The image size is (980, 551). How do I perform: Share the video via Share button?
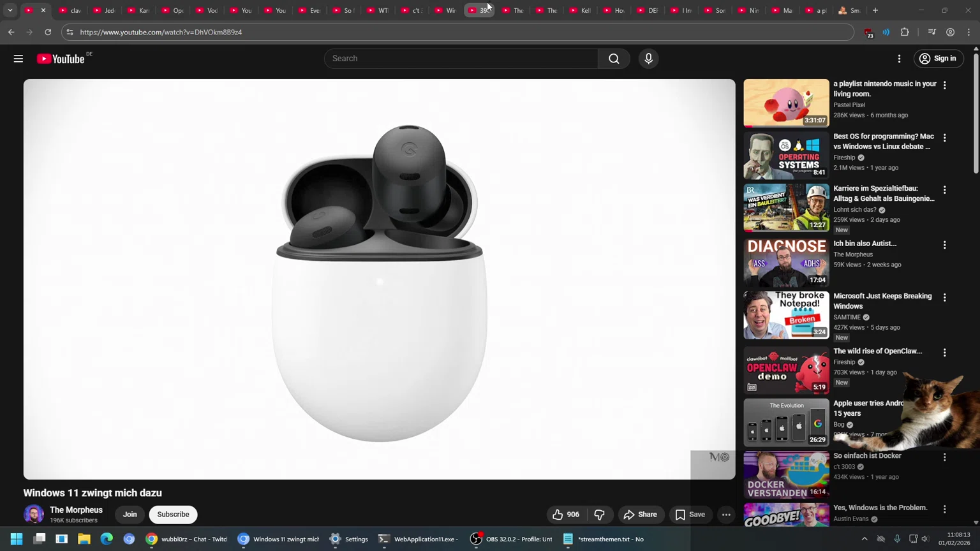(641, 515)
